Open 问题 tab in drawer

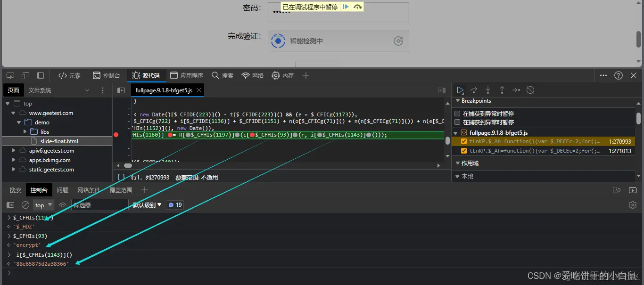(63, 190)
